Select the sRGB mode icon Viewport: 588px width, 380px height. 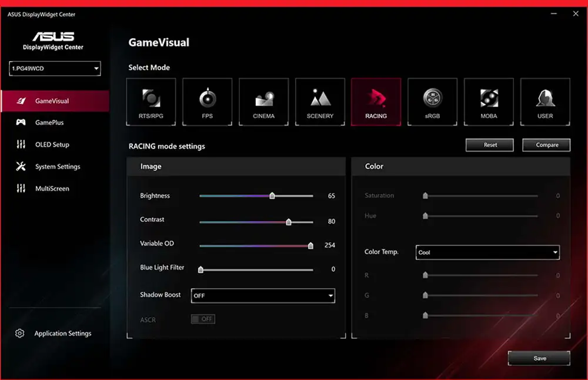coord(432,102)
